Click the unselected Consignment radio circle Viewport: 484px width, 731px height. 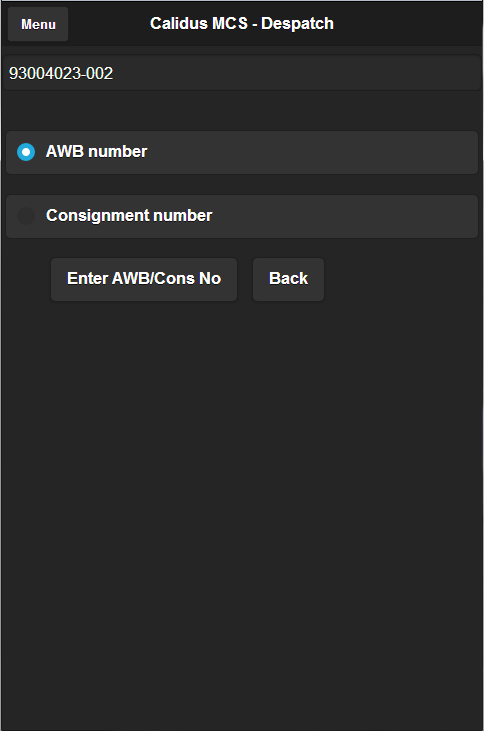(x=26, y=216)
